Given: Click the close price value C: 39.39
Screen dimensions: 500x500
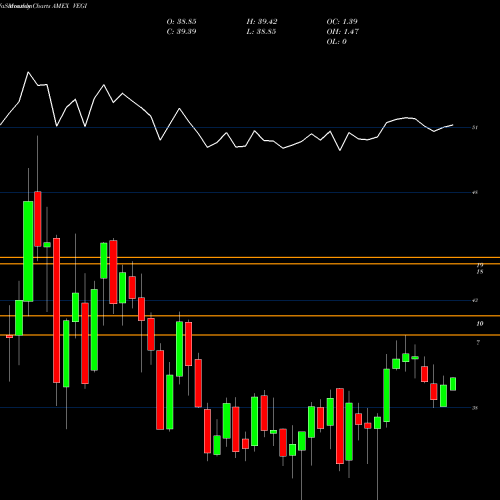Looking at the screenshot, I should click(x=181, y=32).
